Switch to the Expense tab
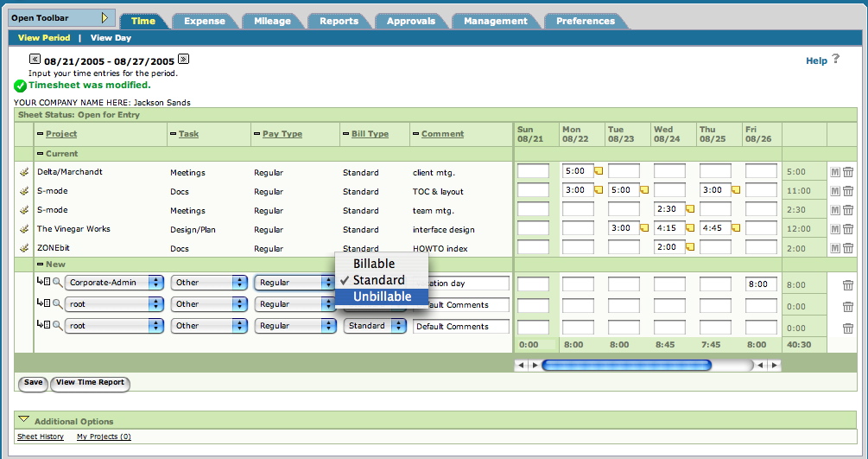This screenshot has height=459, width=868. pos(205,21)
